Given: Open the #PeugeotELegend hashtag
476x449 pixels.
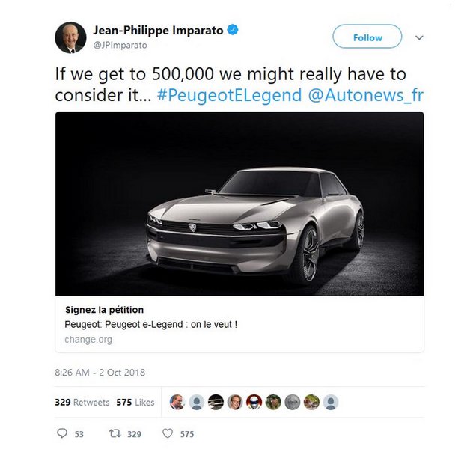Looking at the screenshot, I should click(230, 95).
